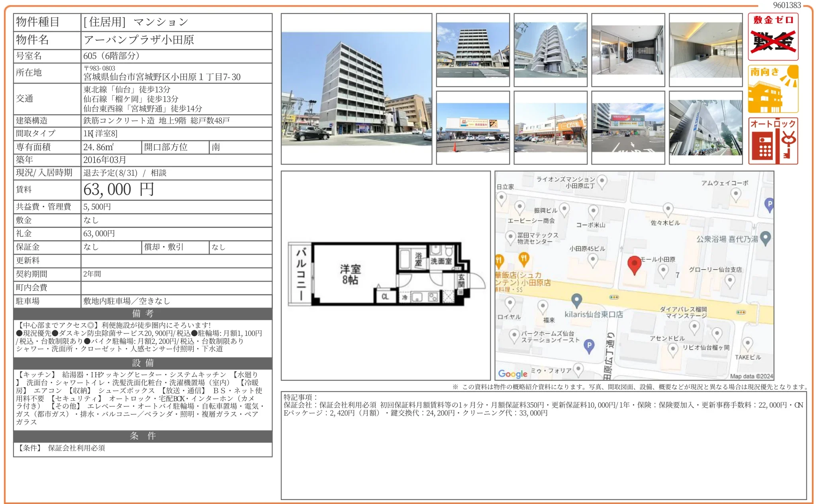Screen dimensions: 819x504
Task: Click the 公衆浴場 喜代乃湯 map pin
Action: click(x=765, y=238)
